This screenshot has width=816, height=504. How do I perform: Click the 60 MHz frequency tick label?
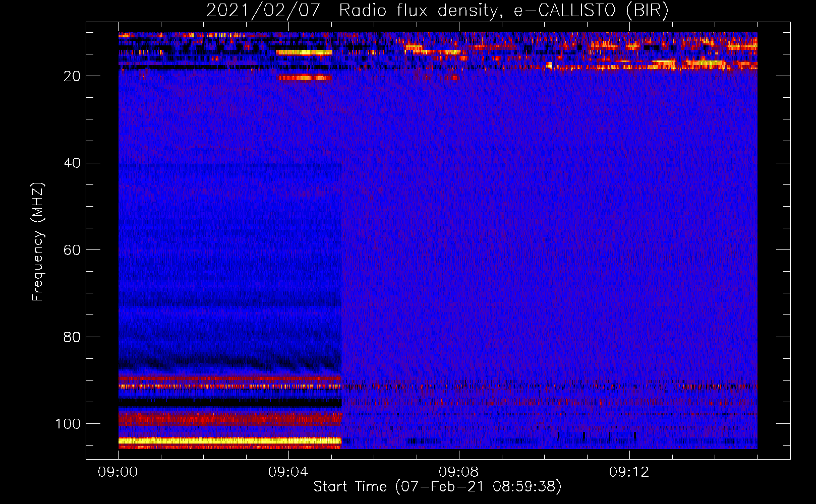coord(73,250)
